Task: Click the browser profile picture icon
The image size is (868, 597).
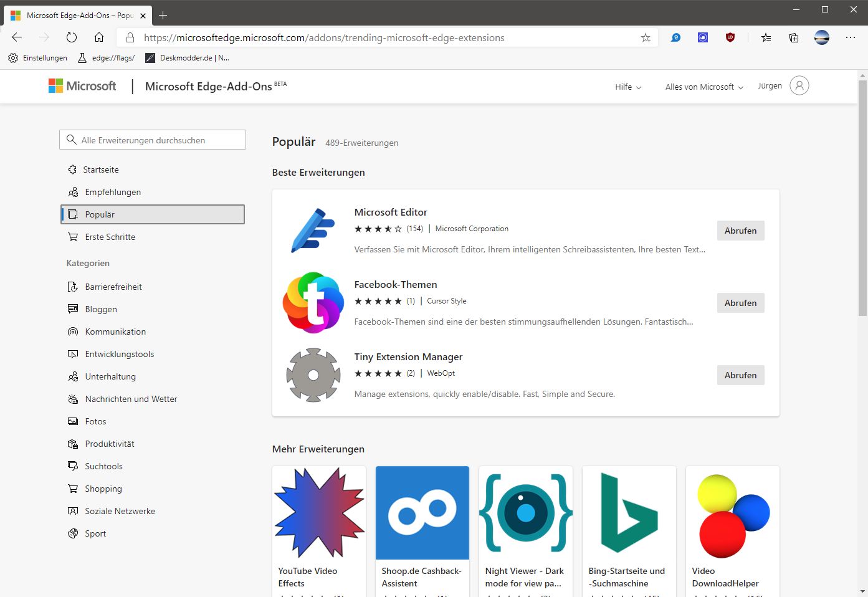Action: click(x=822, y=37)
